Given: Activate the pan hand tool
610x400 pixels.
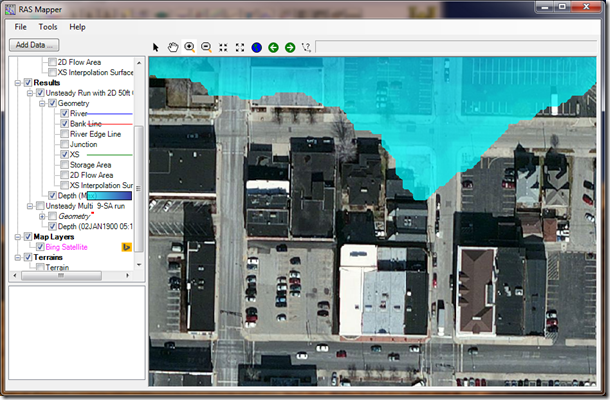Looking at the screenshot, I should click(x=172, y=47).
